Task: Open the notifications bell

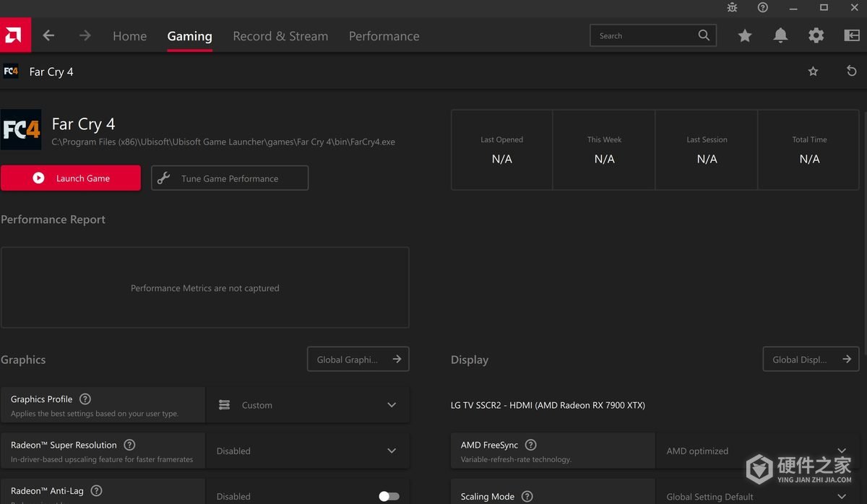Action: pyautogui.click(x=780, y=35)
